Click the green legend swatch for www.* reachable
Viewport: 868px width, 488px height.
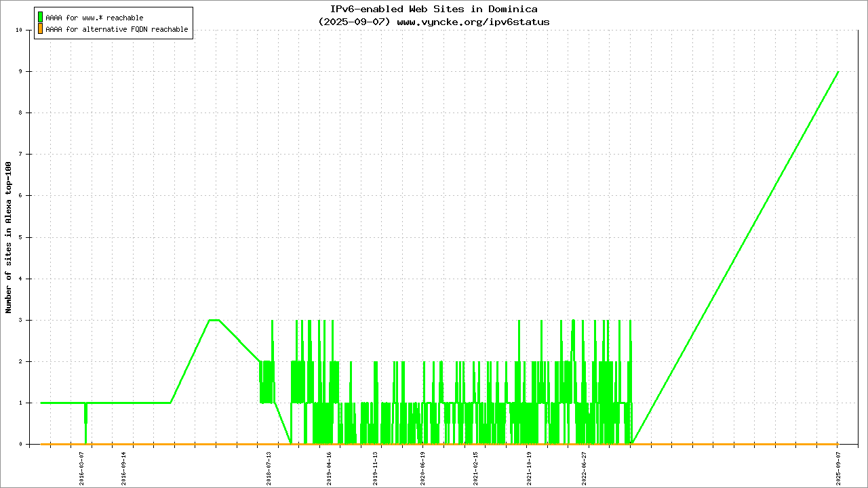pos(41,17)
